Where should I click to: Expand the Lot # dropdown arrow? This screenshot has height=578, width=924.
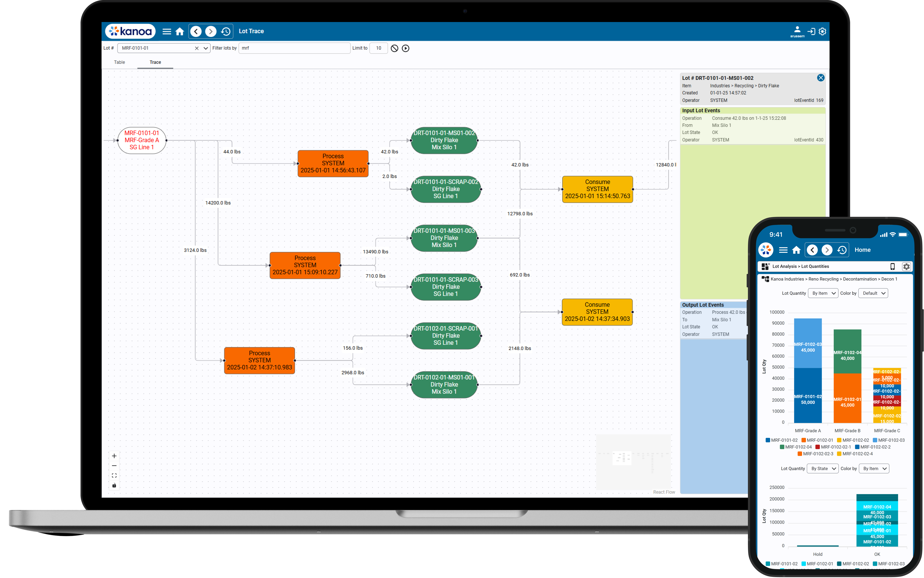(205, 48)
